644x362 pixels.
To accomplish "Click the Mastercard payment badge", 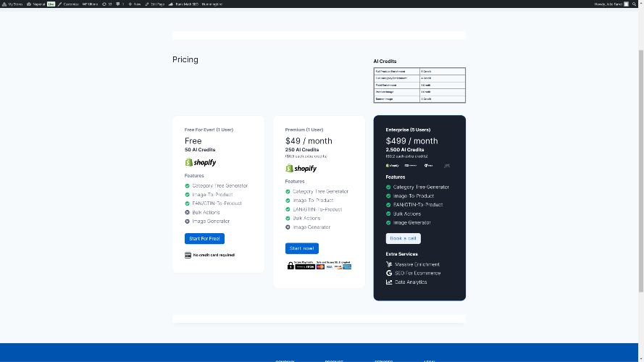I will point(320,266).
